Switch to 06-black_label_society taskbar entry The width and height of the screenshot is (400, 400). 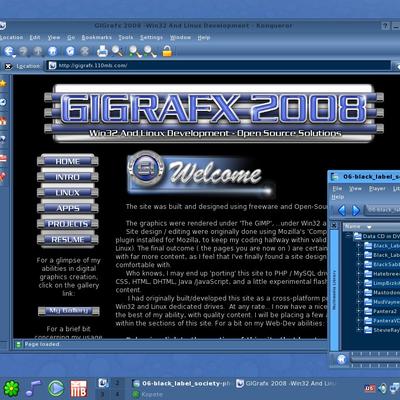coord(182,384)
